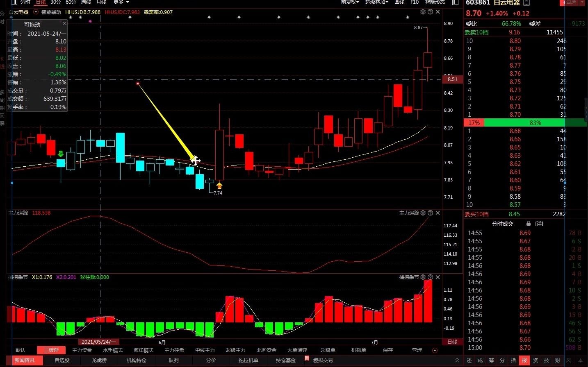Image resolution: width=588 pixels, height=367 pixels.
Task: Switch to 分时 chart view
Action: [x=25, y=2]
